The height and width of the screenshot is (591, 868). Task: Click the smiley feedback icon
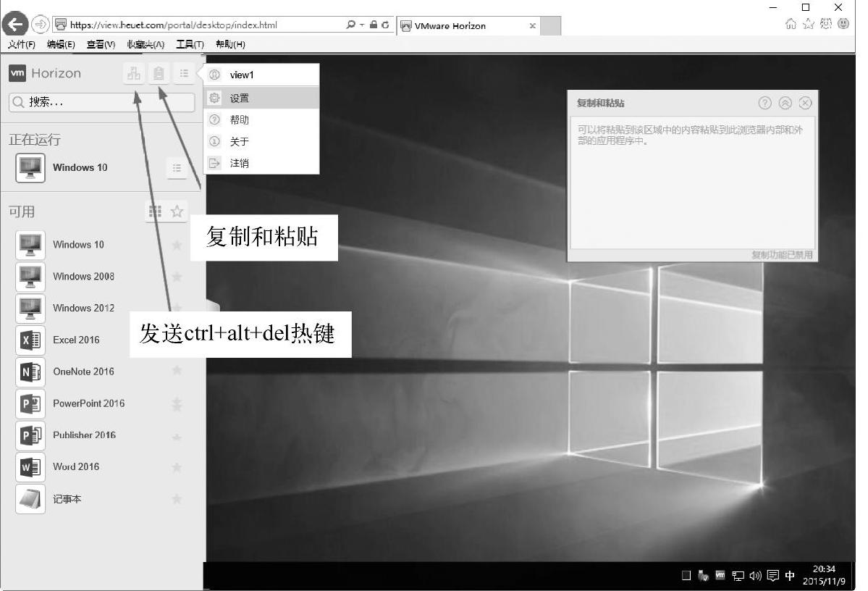coord(843,24)
